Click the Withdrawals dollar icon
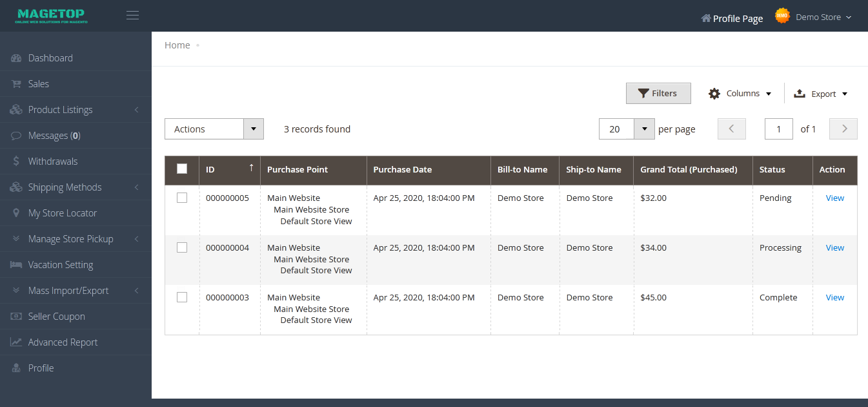The image size is (868, 407). click(16, 162)
